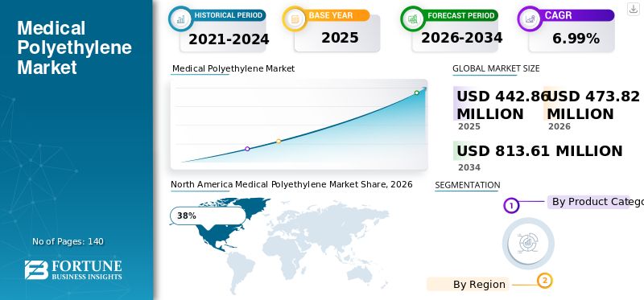Screen dimensions: 644x300
Task: Click the FORECAST PERIOD green header label
Action: 460,15
